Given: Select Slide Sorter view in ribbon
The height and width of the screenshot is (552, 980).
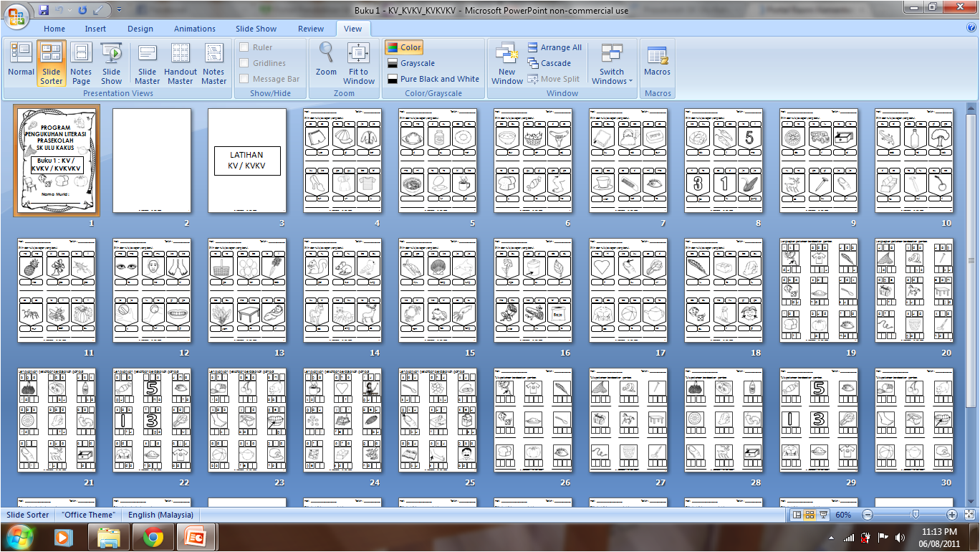Looking at the screenshot, I should tap(52, 63).
